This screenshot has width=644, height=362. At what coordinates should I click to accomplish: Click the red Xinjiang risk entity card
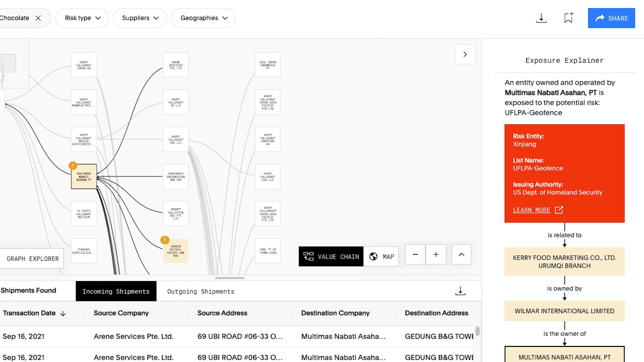[x=565, y=173]
